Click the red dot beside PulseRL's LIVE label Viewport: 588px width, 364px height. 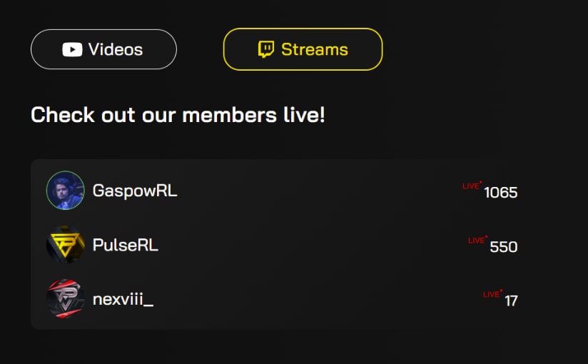[487, 237]
